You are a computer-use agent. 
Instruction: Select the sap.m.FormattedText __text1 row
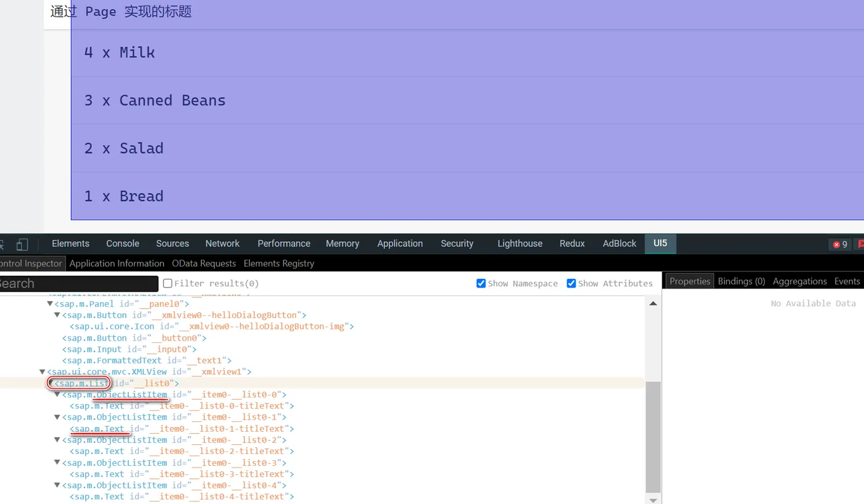tap(147, 360)
